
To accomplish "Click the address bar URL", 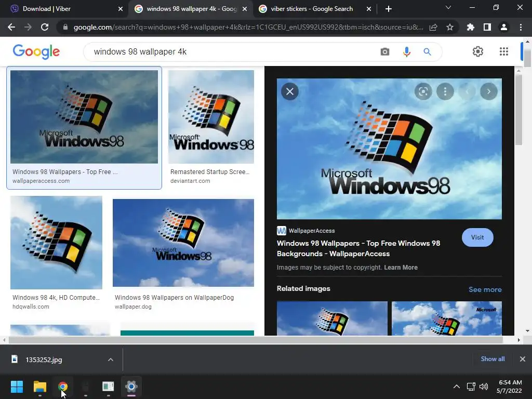I will tap(248, 27).
